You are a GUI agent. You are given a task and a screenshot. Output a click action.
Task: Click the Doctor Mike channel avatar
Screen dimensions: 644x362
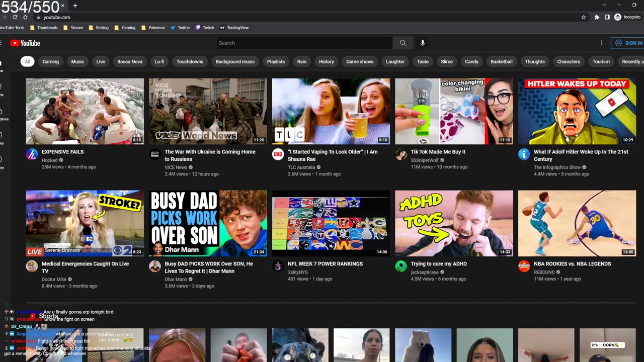tap(32, 266)
